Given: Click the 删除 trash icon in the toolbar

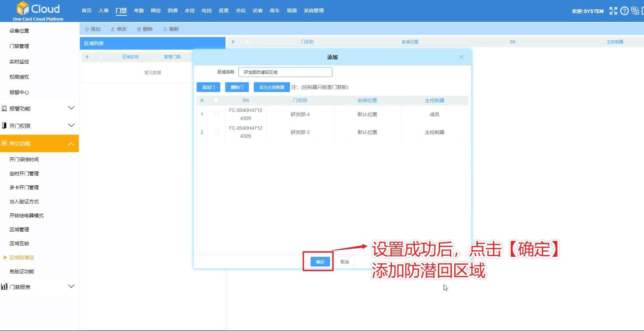Looking at the screenshot, I should coord(139,29).
